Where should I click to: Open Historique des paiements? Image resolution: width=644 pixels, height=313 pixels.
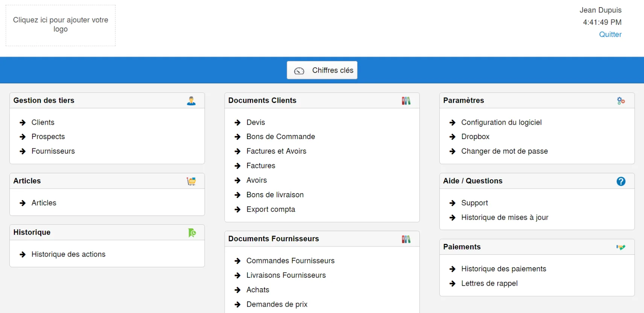(x=504, y=269)
